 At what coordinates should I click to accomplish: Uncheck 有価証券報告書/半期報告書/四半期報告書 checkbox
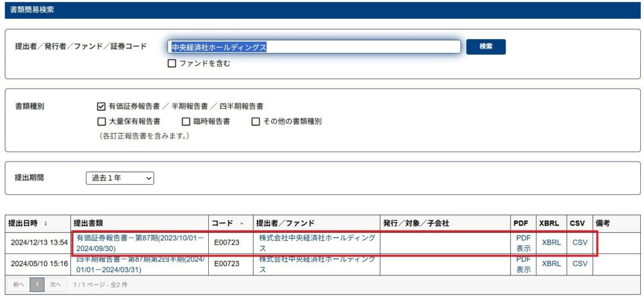(x=101, y=106)
